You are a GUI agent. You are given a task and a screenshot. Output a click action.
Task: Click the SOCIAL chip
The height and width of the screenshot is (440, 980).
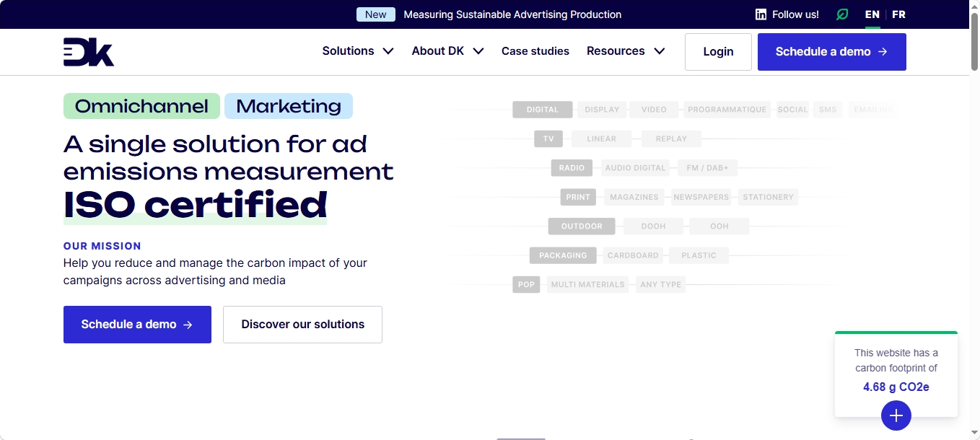[x=792, y=110]
